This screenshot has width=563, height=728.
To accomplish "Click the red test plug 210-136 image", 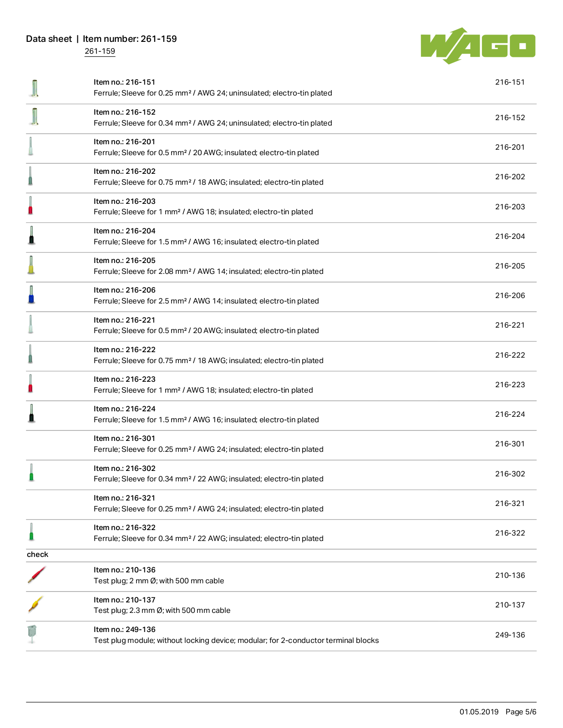I will 37,574.
